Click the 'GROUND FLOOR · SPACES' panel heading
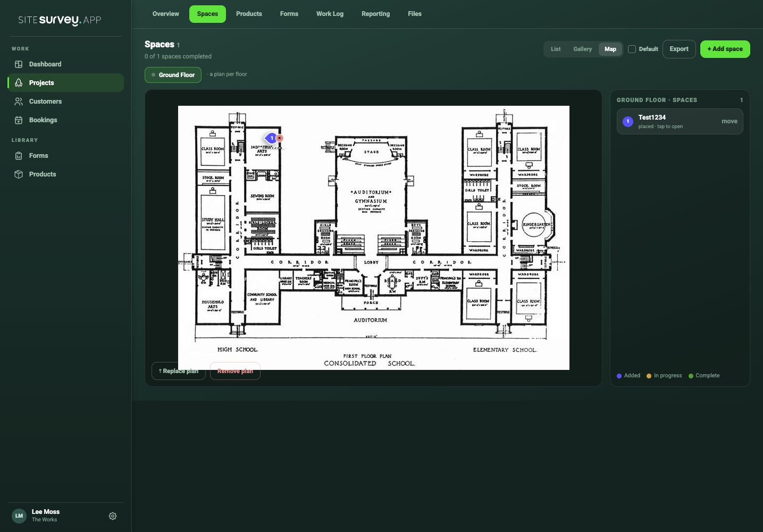763x532 pixels. [x=657, y=100]
